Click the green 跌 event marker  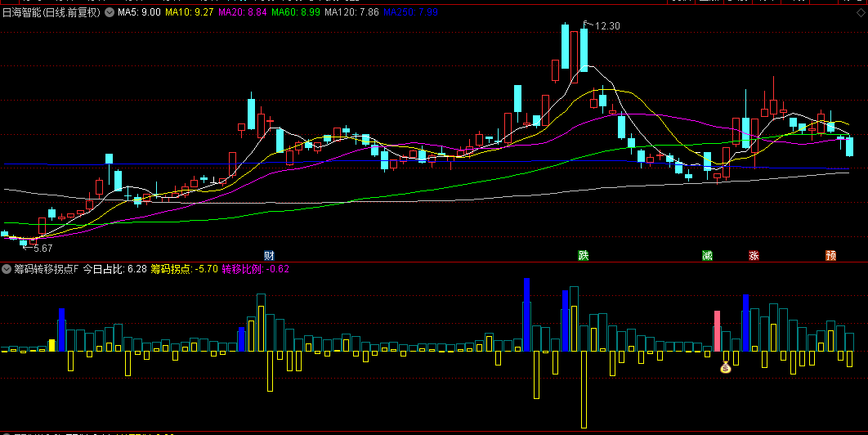click(x=584, y=255)
